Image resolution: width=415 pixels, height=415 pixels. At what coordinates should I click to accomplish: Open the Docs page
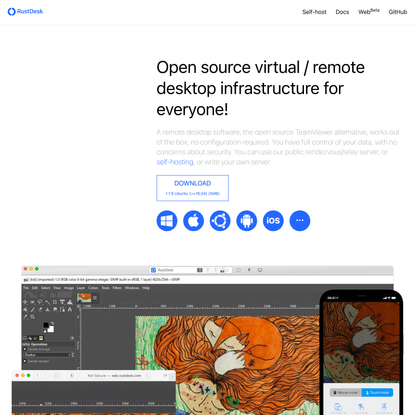[x=342, y=12]
